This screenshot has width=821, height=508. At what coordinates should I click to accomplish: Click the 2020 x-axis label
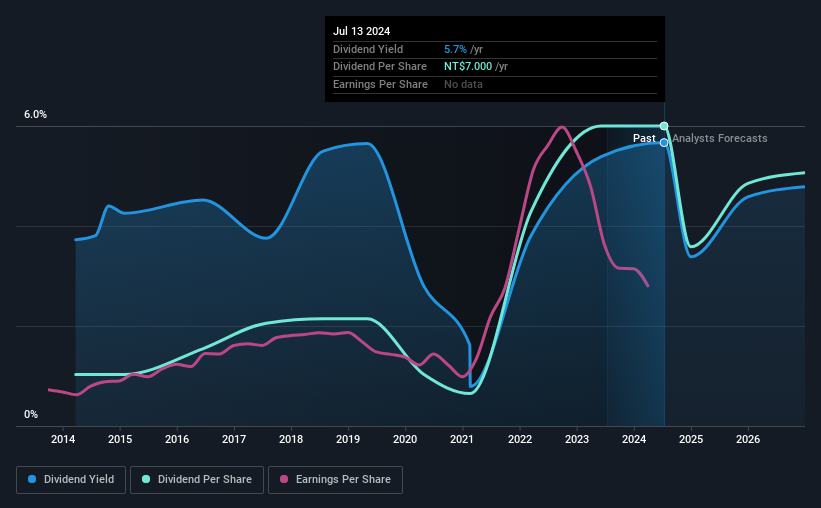click(x=405, y=439)
